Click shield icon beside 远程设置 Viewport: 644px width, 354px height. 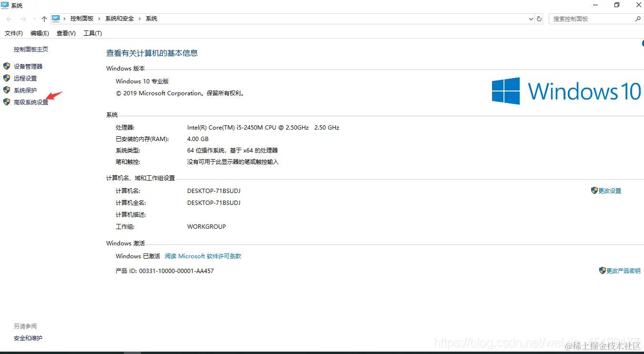pos(7,78)
